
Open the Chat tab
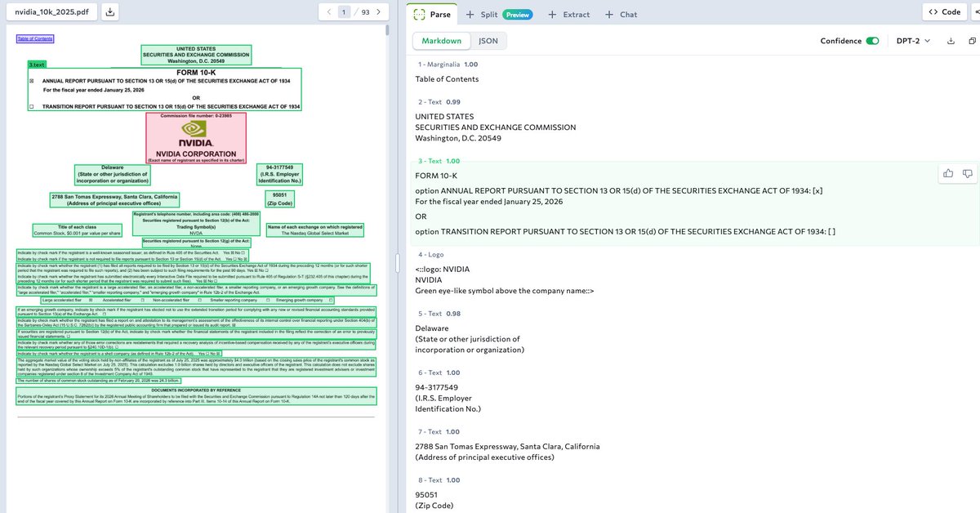621,15
